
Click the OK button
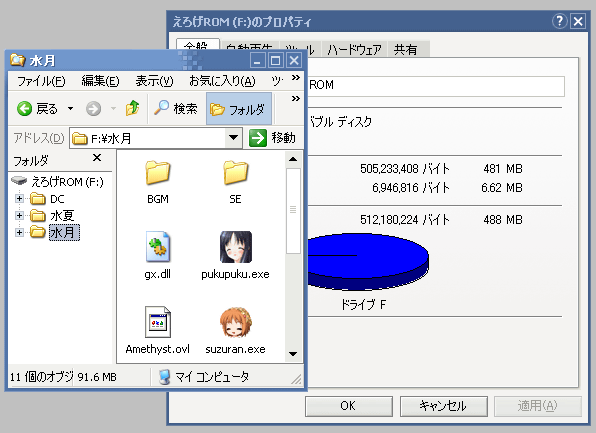(349, 406)
